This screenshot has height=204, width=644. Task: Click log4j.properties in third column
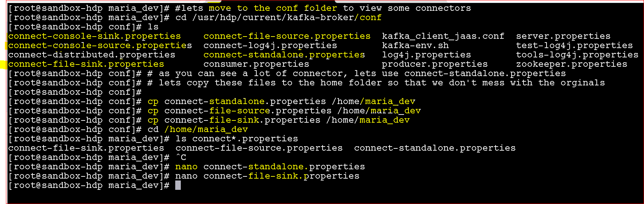(x=426, y=55)
